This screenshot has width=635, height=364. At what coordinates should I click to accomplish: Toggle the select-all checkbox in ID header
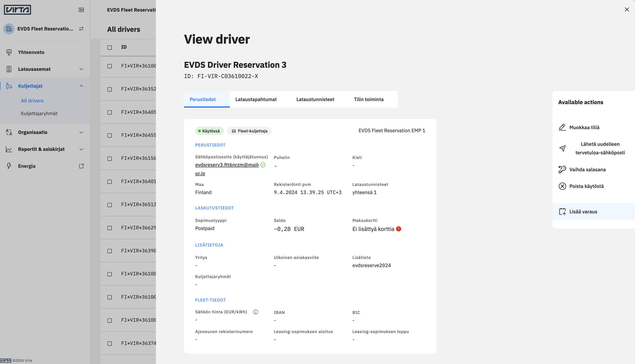click(x=109, y=47)
